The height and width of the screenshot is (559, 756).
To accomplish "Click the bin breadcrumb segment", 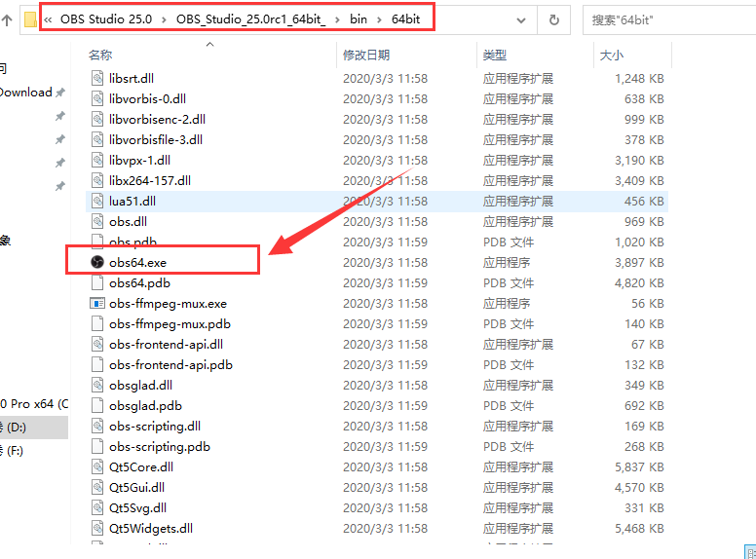I will point(359,19).
